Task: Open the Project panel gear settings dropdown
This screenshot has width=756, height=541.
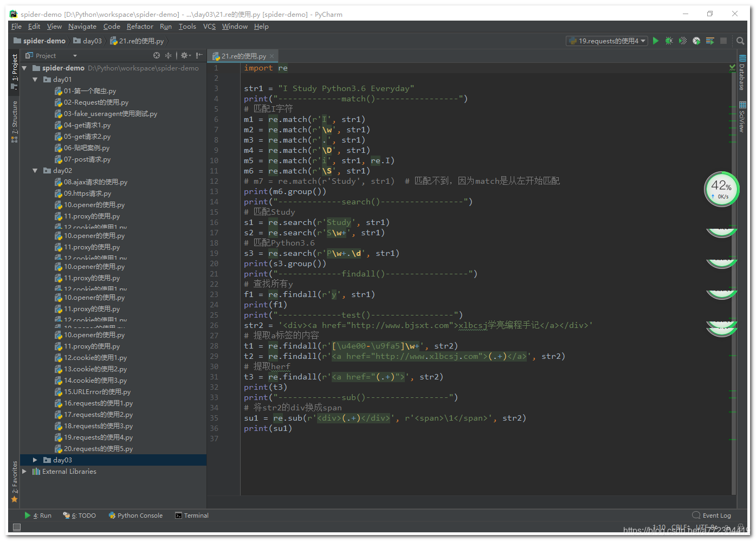Action: [x=186, y=55]
